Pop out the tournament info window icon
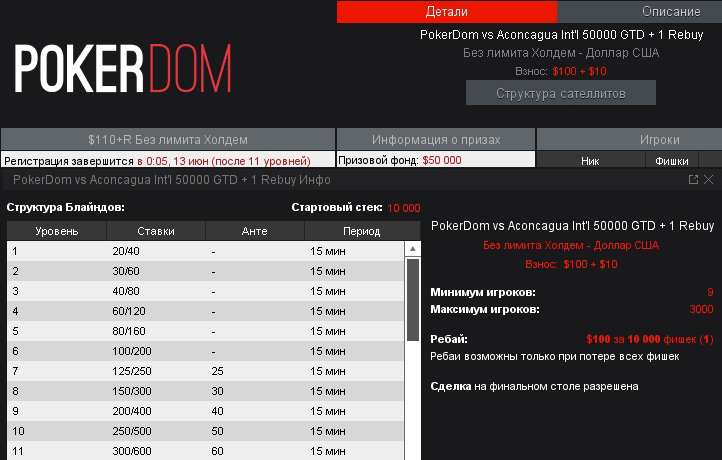This screenshot has height=460, width=722. click(x=693, y=180)
